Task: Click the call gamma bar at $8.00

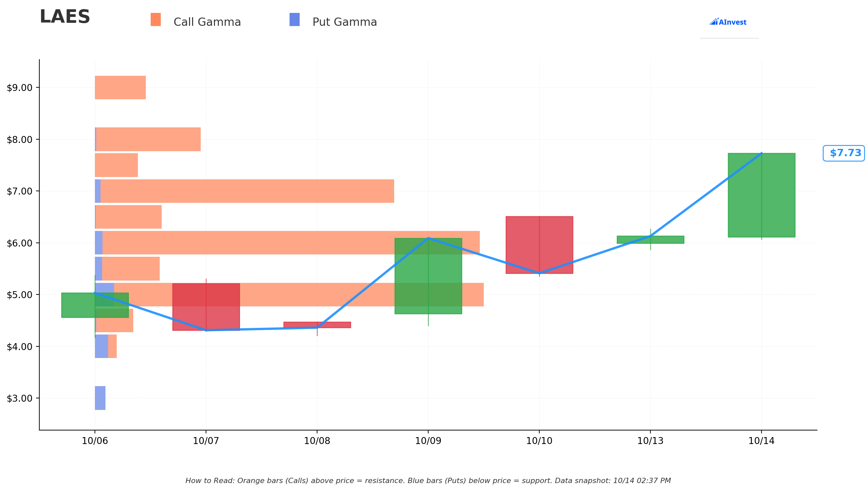Action: click(148, 139)
